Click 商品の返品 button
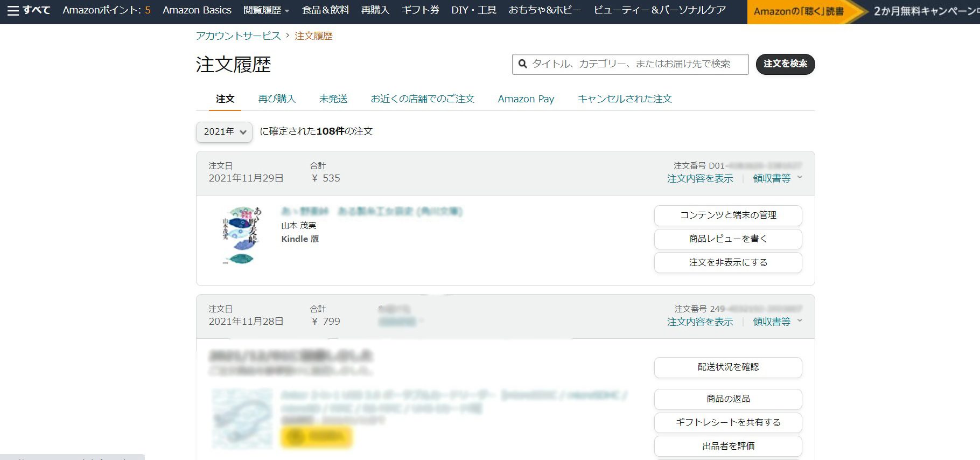The image size is (980, 460). point(728,399)
